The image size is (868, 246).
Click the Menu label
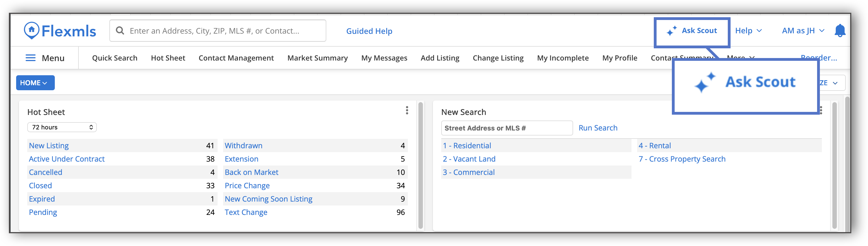(x=53, y=58)
